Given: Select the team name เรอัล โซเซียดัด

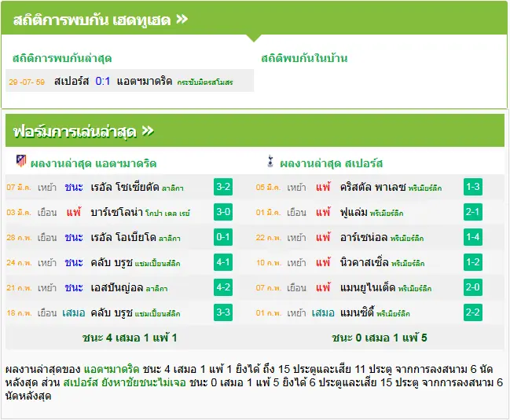Looking at the screenshot, I should coord(125,187).
